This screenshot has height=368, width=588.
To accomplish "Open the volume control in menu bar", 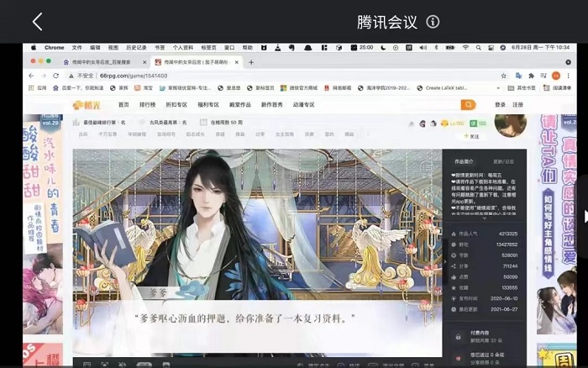I will coord(423,48).
